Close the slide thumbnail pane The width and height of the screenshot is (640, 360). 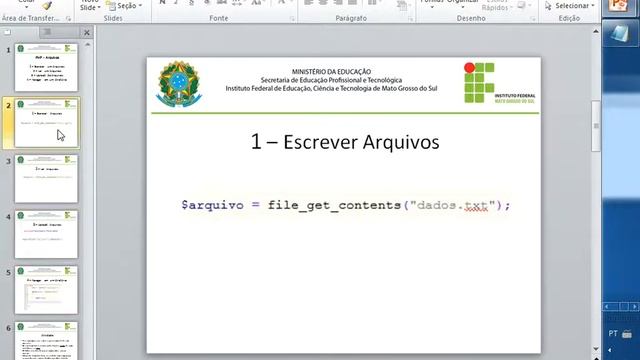click(x=87, y=33)
